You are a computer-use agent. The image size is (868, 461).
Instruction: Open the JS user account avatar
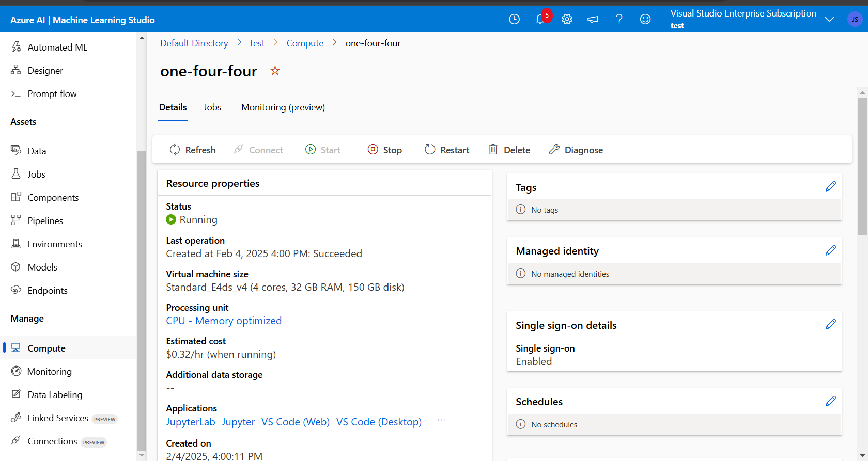pyautogui.click(x=855, y=19)
